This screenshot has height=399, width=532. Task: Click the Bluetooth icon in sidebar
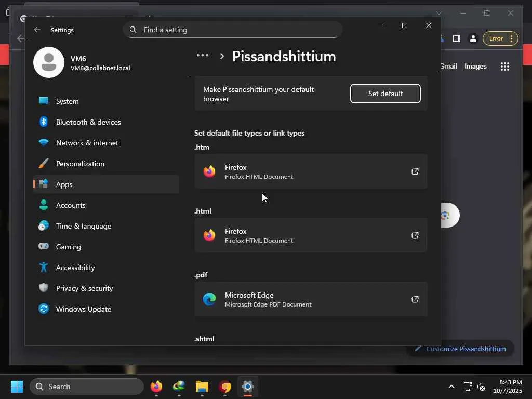(x=44, y=122)
